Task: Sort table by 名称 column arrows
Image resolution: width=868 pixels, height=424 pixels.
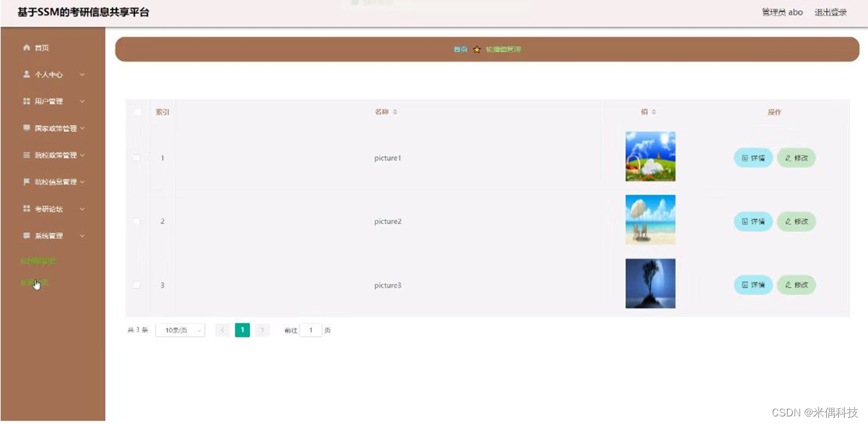Action: (x=395, y=112)
